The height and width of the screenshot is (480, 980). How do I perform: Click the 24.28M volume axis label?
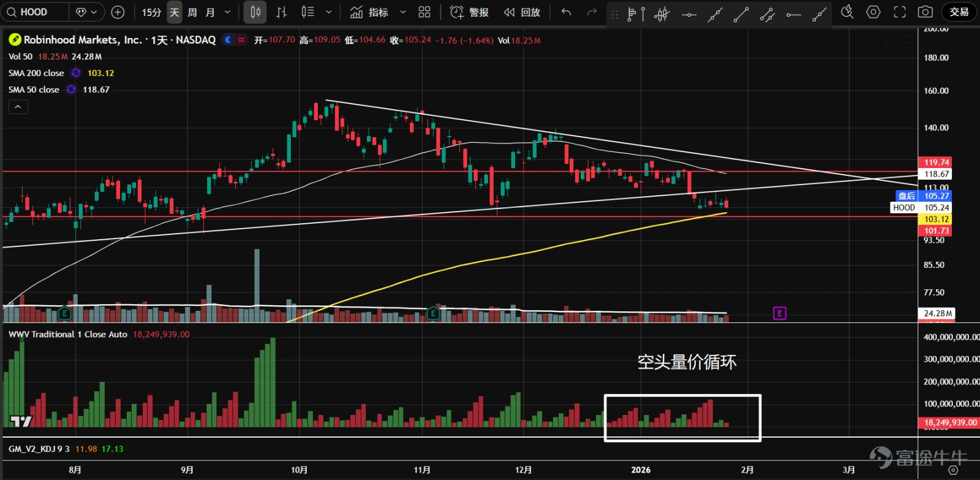point(937,313)
